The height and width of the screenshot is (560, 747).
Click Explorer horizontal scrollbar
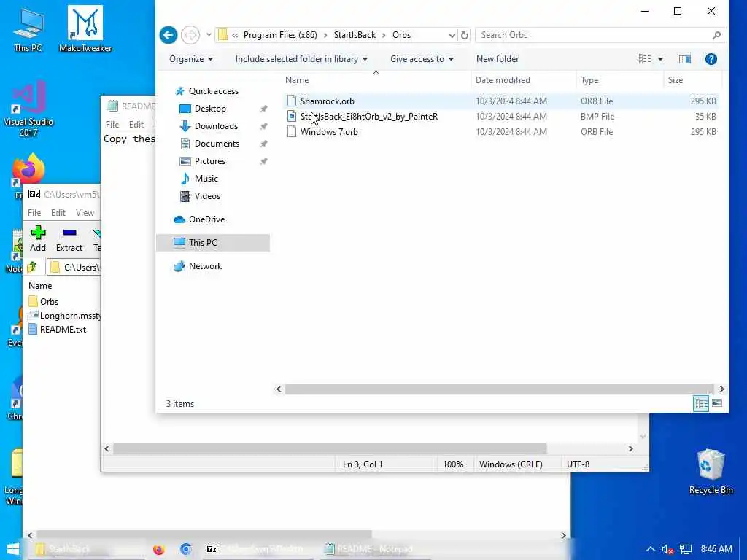pos(499,389)
